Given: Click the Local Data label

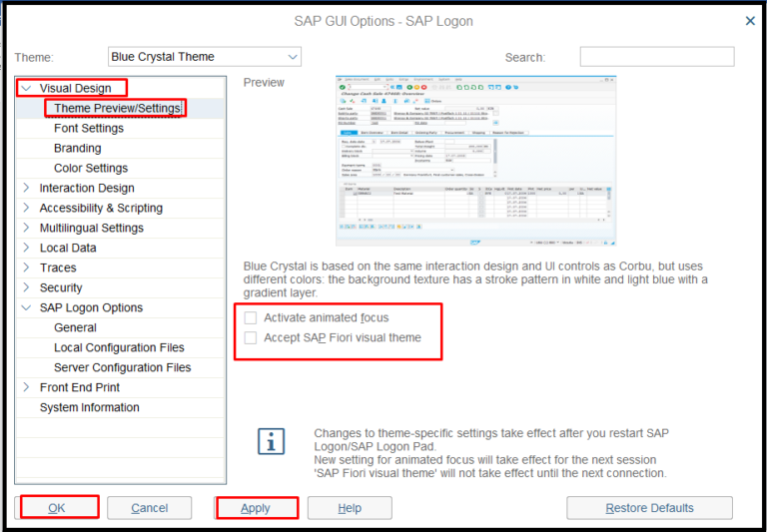Looking at the screenshot, I should pos(68,248).
